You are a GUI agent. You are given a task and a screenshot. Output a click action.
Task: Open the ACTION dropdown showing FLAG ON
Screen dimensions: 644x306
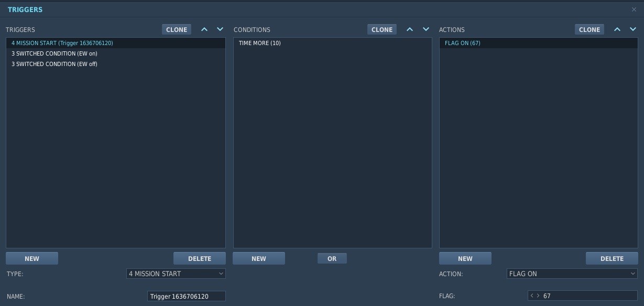coord(572,274)
